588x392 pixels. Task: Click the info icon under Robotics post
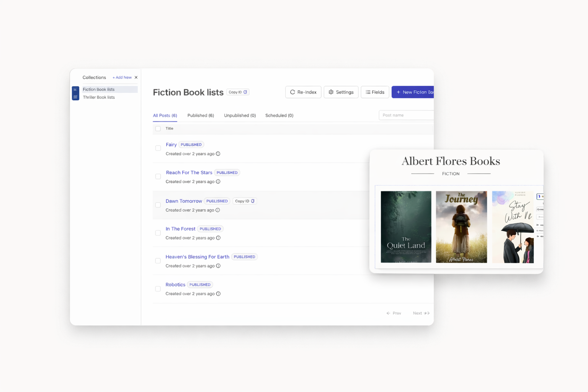(x=218, y=294)
